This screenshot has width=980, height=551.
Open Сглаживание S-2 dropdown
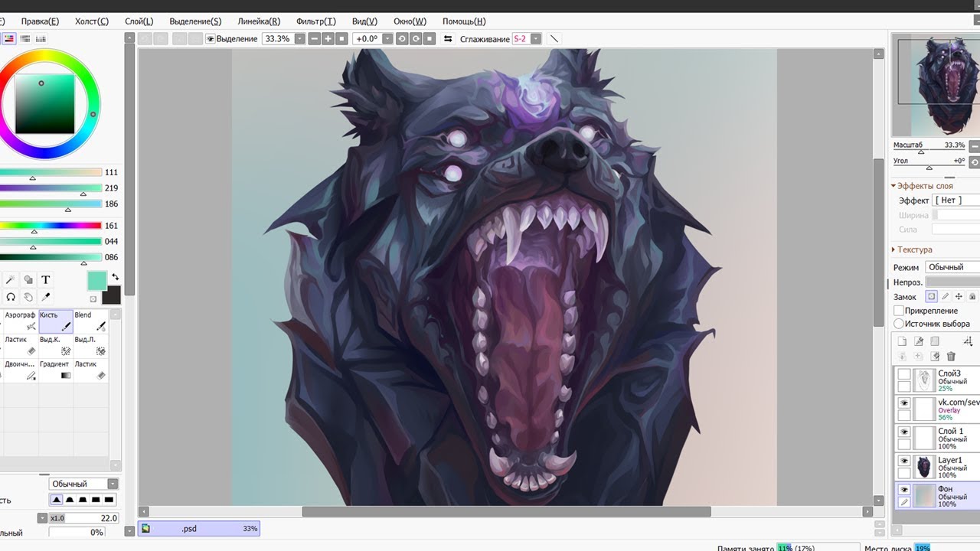(x=536, y=38)
